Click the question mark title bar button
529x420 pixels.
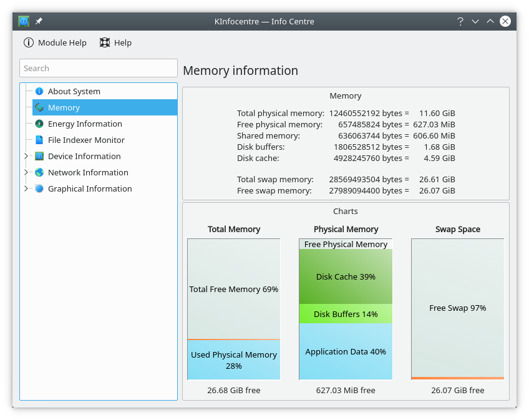pos(460,21)
